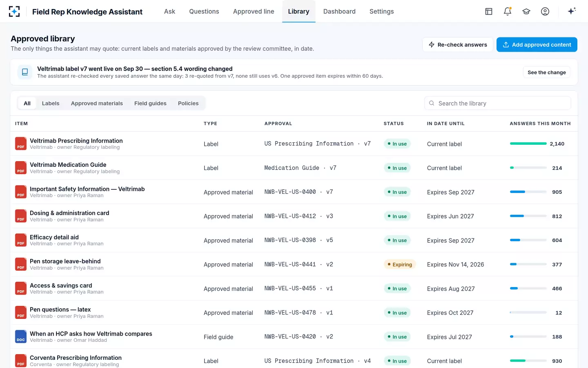Click Add approved content
The image size is (588, 368).
pyautogui.click(x=537, y=45)
